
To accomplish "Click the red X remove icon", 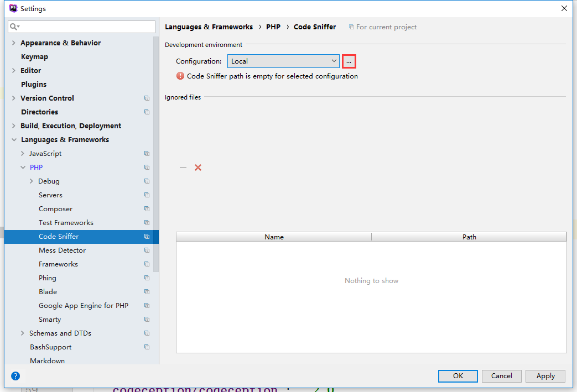I will tap(197, 168).
